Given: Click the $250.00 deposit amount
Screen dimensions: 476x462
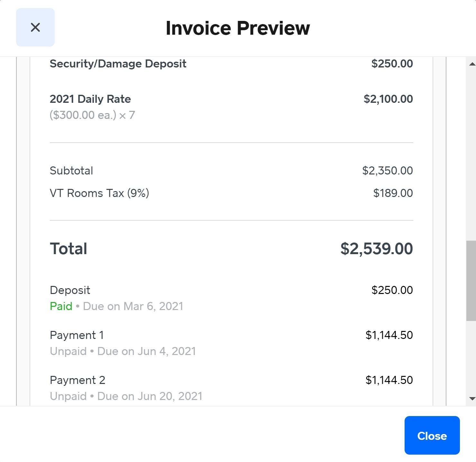Looking at the screenshot, I should [x=392, y=290].
